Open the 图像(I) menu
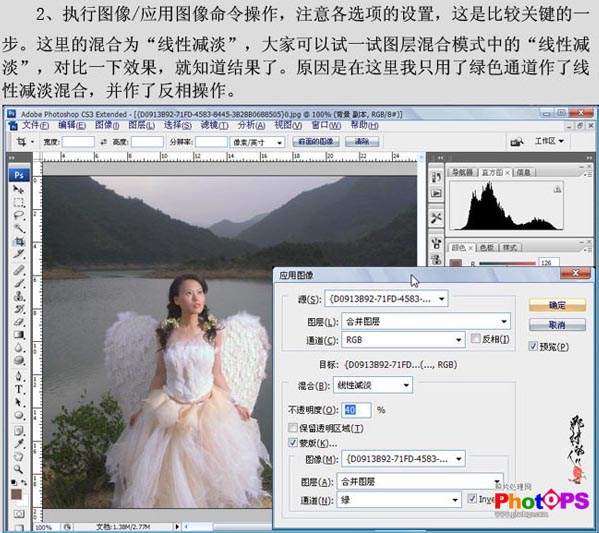 [x=107, y=125]
